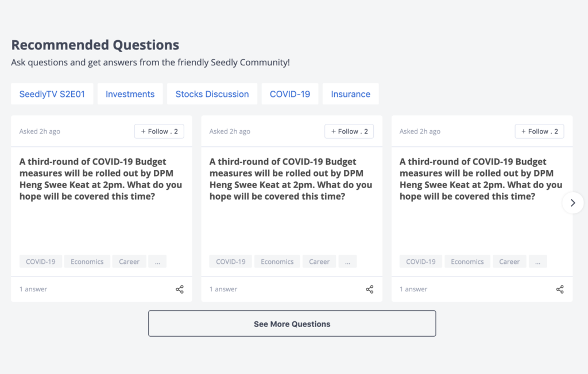588x374 pixels.
Task: Choose the Insurance topic tab
Action: click(351, 94)
